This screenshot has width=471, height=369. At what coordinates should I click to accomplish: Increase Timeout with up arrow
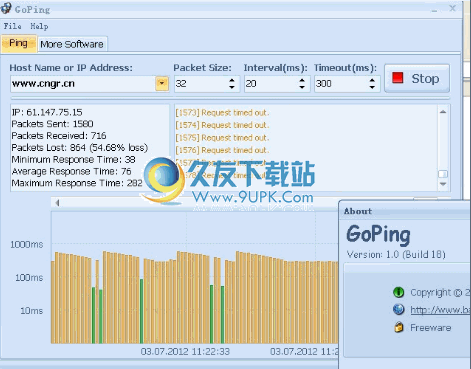(372, 80)
